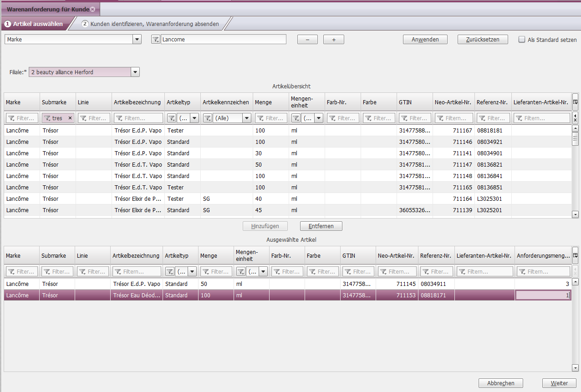Select row with Referenz-Nr. 08136841
Viewport: 581px width, 392px height.
288,176
